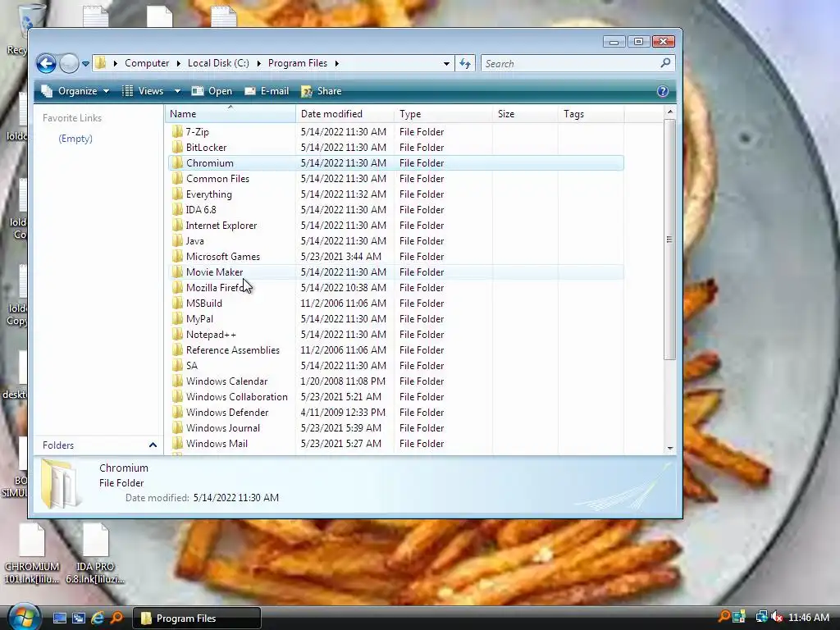Click the Reference Assemblies folder name
The image size is (840, 630).
coord(232,349)
